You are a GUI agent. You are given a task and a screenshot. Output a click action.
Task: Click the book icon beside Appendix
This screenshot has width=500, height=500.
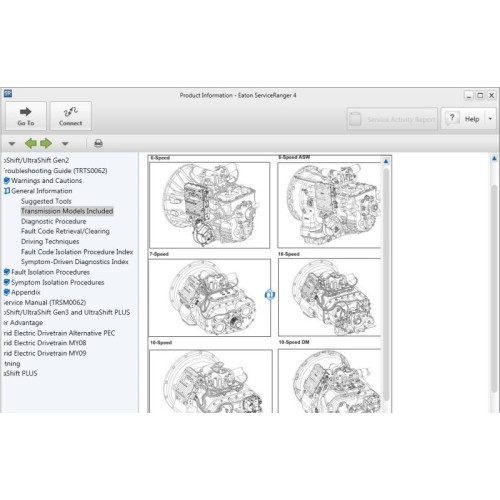pos(7,292)
